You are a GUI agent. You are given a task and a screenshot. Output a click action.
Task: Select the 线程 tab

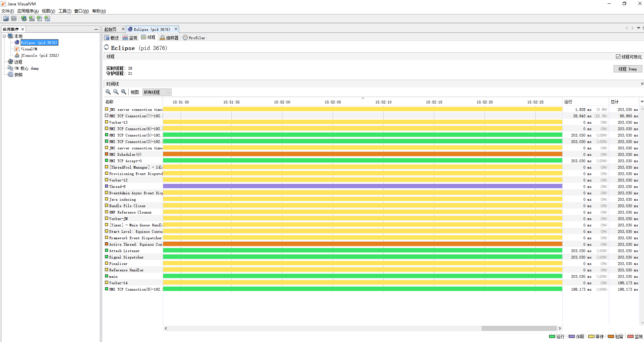tap(148, 38)
